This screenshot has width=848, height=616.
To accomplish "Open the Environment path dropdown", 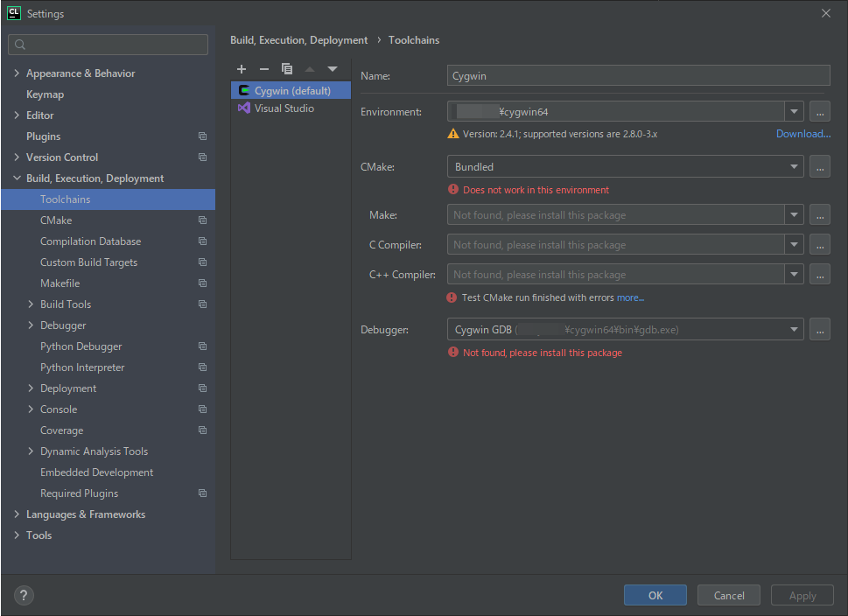I will (794, 111).
